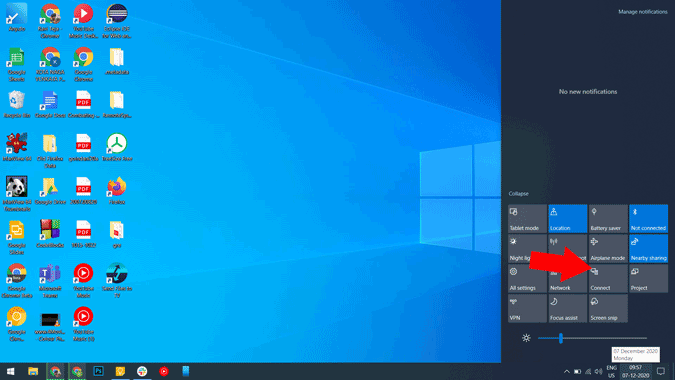Open the Windows Start menu button
This screenshot has height=380, width=675.
point(11,371)
